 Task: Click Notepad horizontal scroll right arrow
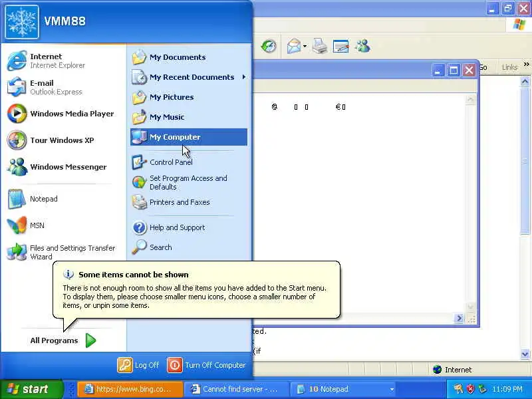(x=459, y=319)
